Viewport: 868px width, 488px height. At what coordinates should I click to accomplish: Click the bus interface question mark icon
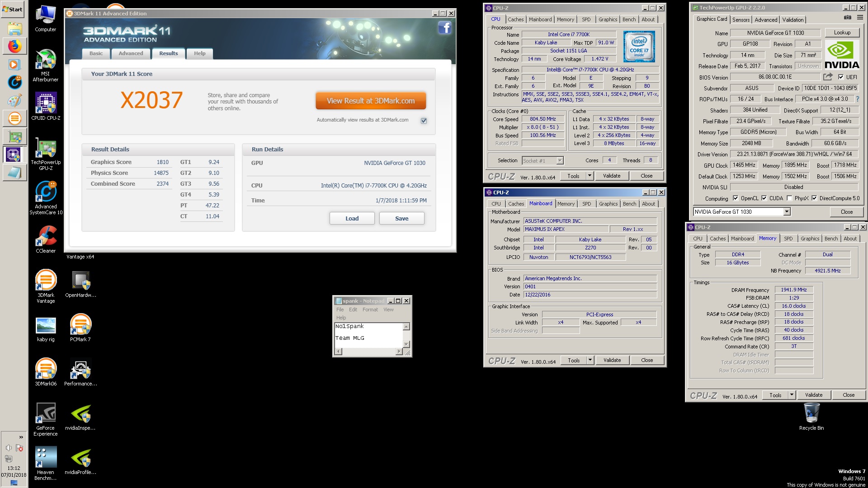pos(858,99)
